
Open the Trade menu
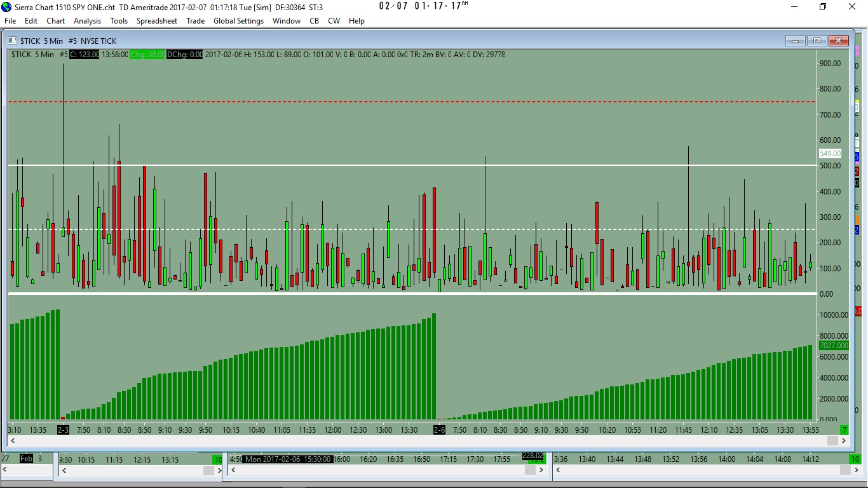(x=195, y=21)
